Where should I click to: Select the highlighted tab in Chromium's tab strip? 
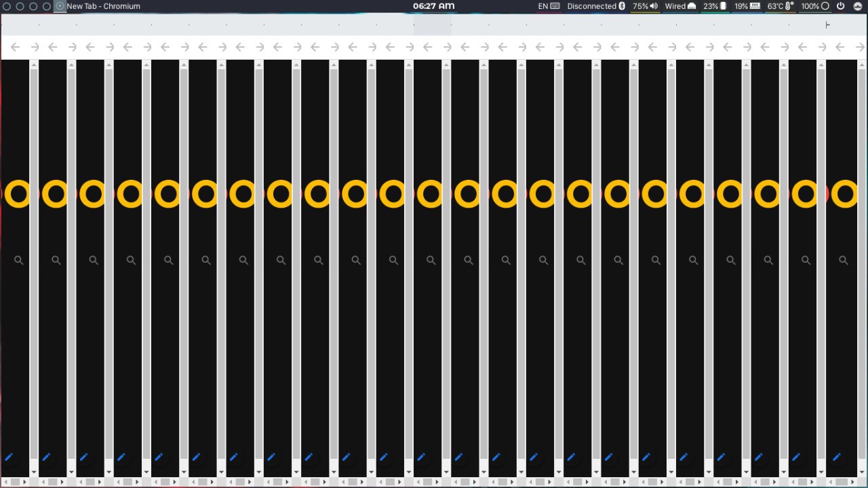pyautogui.click(x=432, y=25)
